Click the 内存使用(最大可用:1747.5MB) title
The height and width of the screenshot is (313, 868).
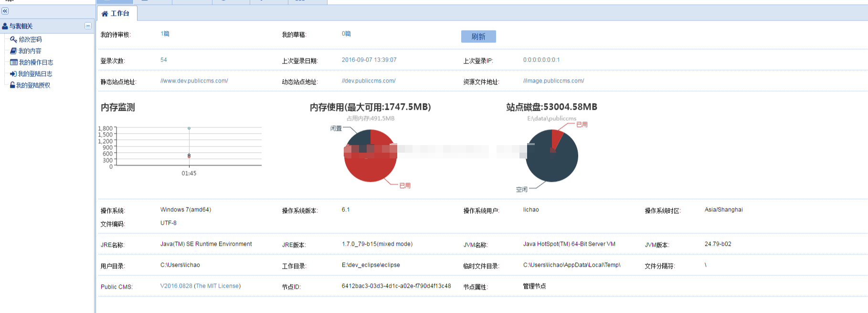pyautogui.click(x=370, y=107)
